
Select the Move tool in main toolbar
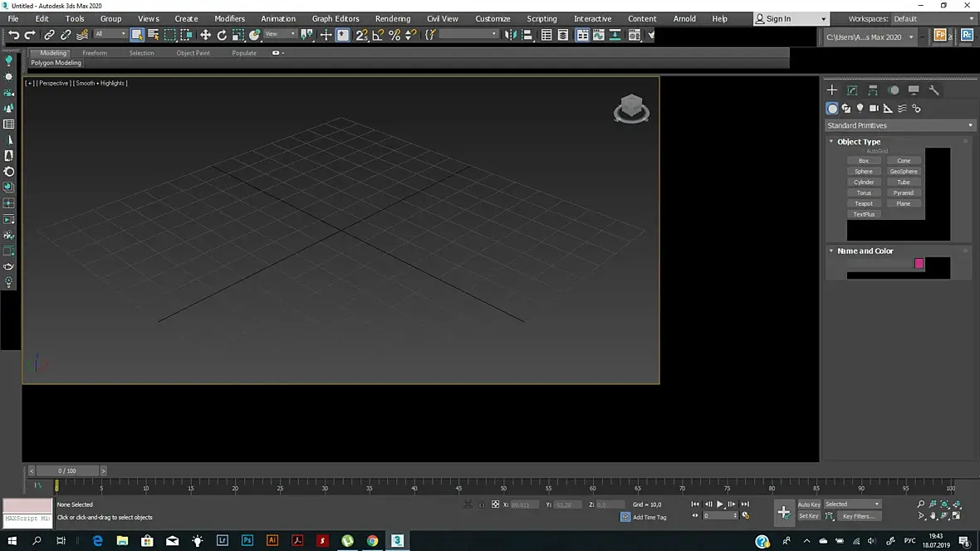click(205, 35)
